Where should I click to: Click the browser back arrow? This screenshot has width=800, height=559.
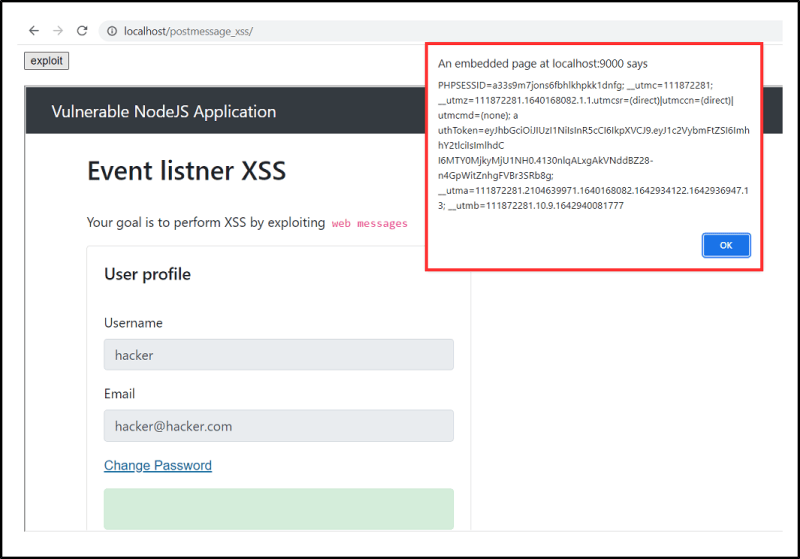[34, 31]
